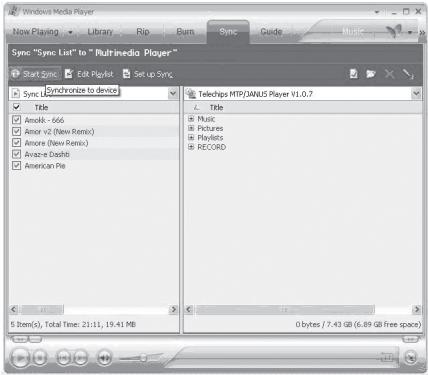
Task: Click the delete X icon in toolbar
Action: [x=389, y=74]
